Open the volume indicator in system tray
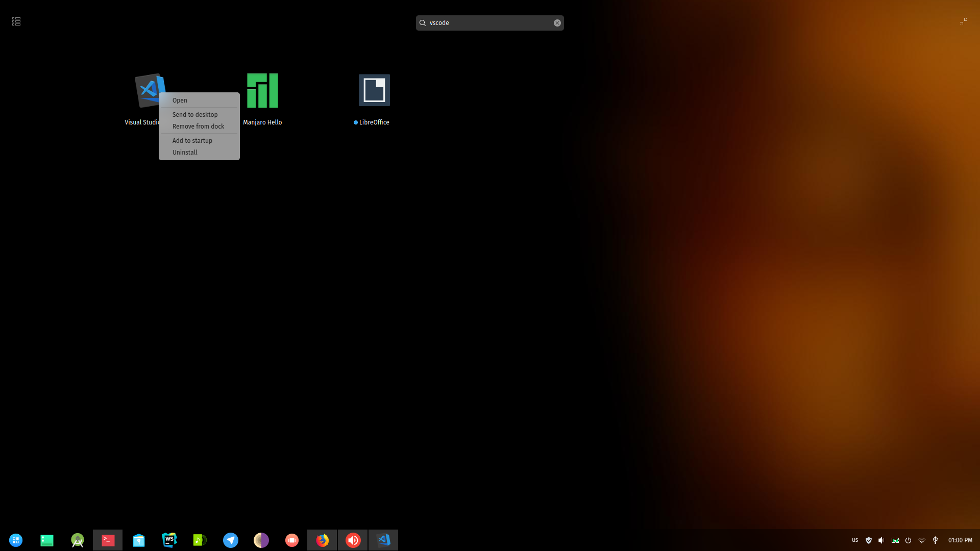 coord(881,540)
